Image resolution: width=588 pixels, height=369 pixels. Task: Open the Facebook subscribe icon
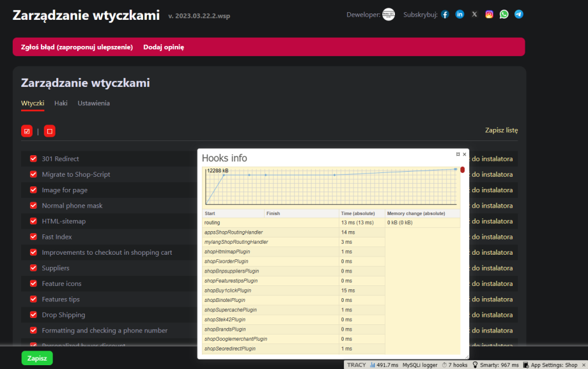pos(445,15)
